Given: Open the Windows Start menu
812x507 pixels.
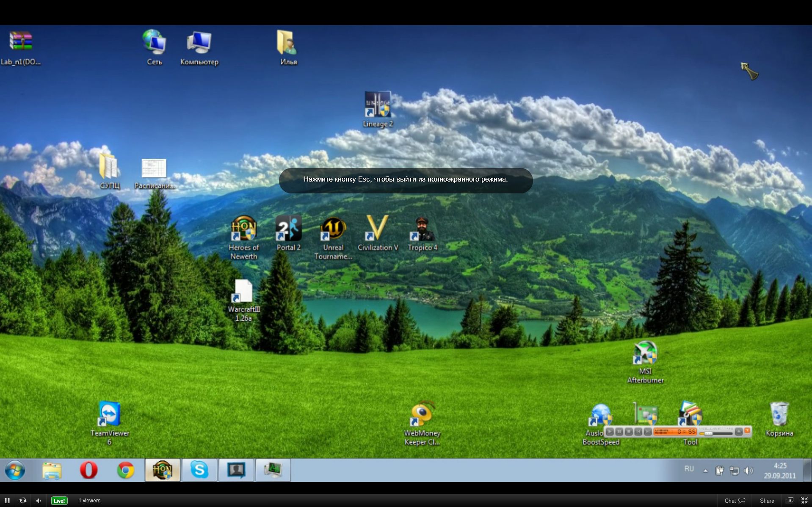Looking at the screenshot, I should [x=16, y=470].
